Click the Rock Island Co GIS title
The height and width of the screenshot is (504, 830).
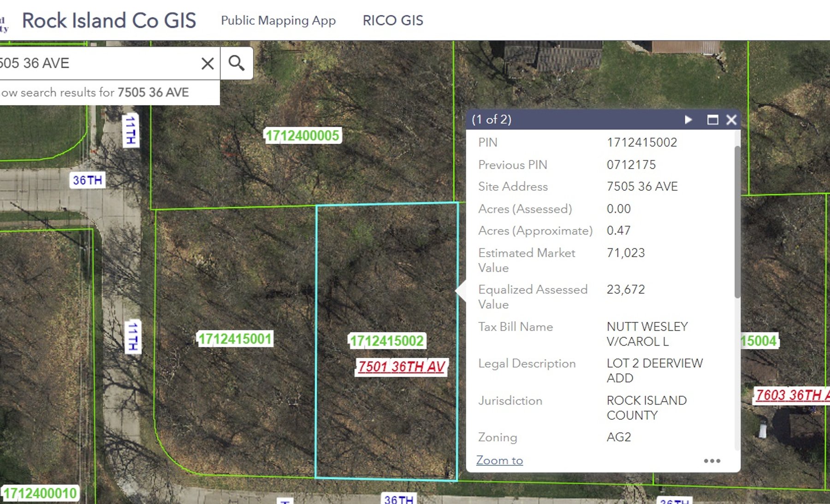[109, 20]
